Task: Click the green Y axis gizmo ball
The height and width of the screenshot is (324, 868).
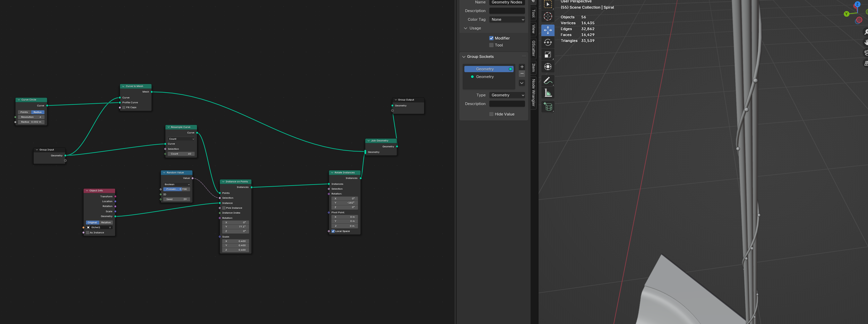Action: [x=846, y=14]
